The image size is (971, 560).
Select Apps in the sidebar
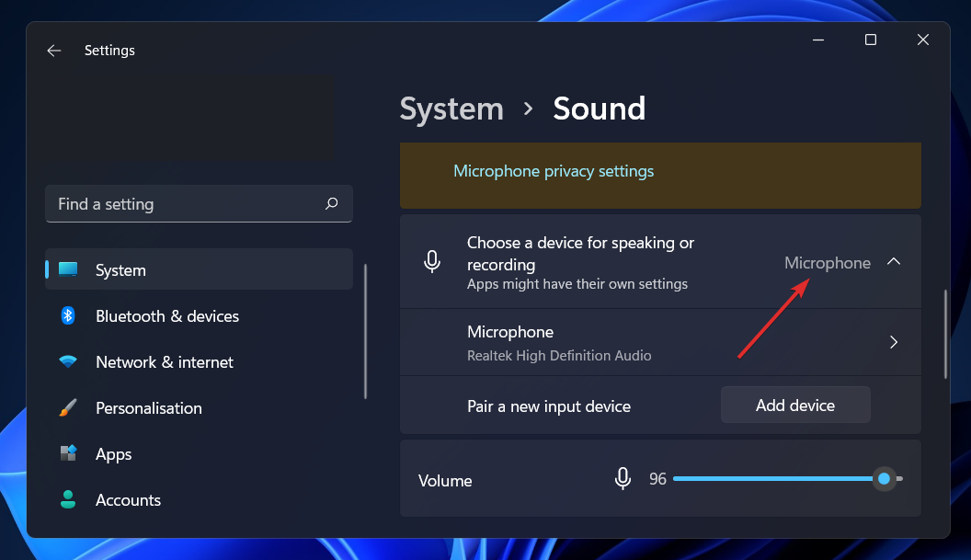point(199,453)
